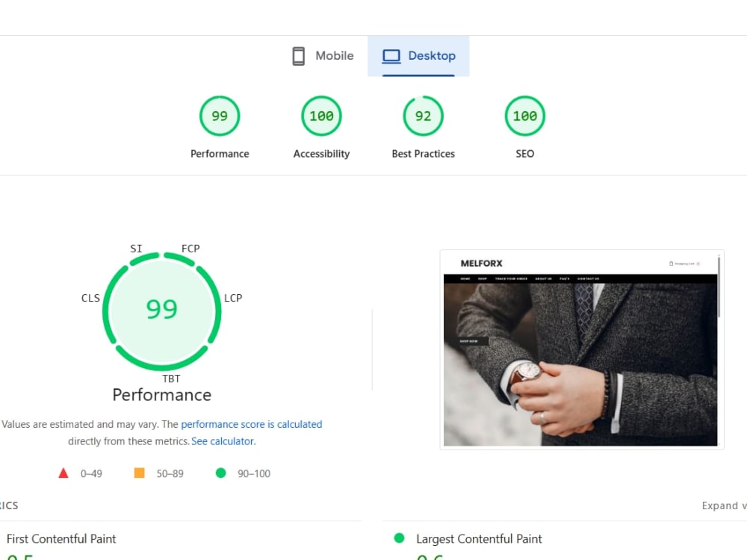Click the Largest Contentful Paint metric title
This screenshot has height=560, width=747.
[479, 539]
